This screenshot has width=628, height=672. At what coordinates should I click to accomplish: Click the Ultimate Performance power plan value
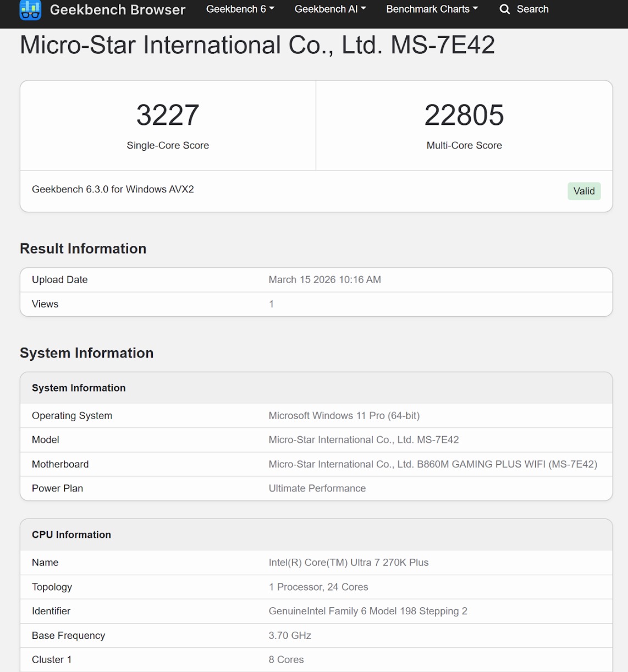pos(317,488)
